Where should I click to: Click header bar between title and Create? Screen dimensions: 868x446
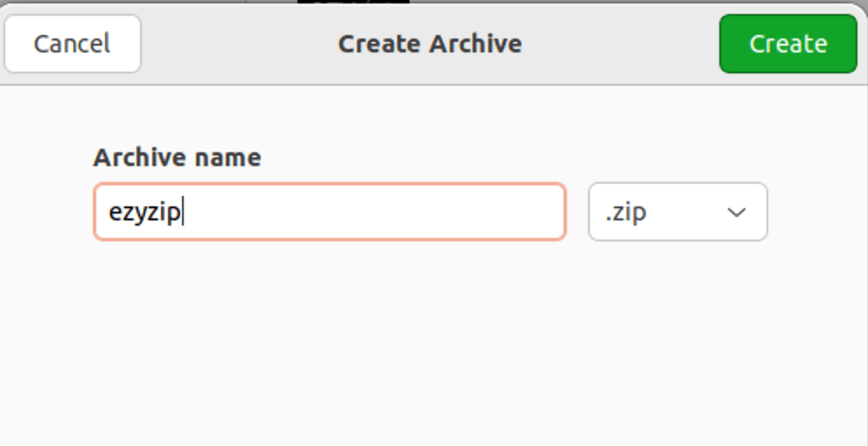[621, 44]
